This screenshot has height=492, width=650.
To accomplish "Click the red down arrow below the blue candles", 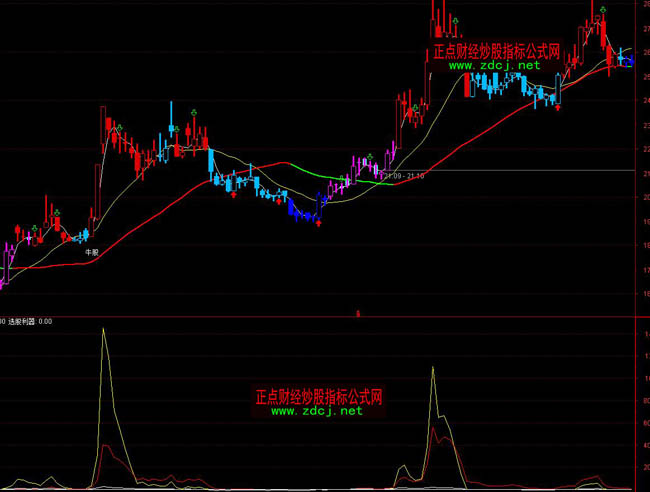I will [318, 225].
